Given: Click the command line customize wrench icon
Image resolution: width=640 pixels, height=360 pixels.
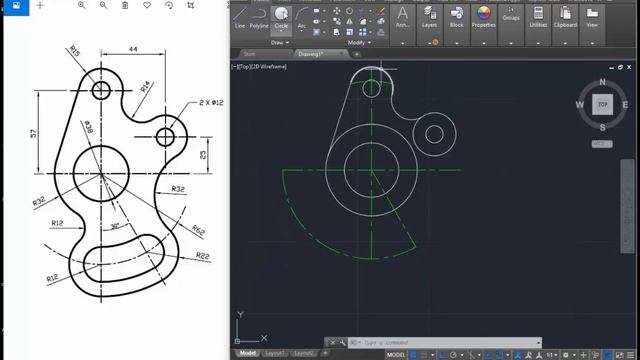Looking at the screenshot, I should tap(342, 342).
